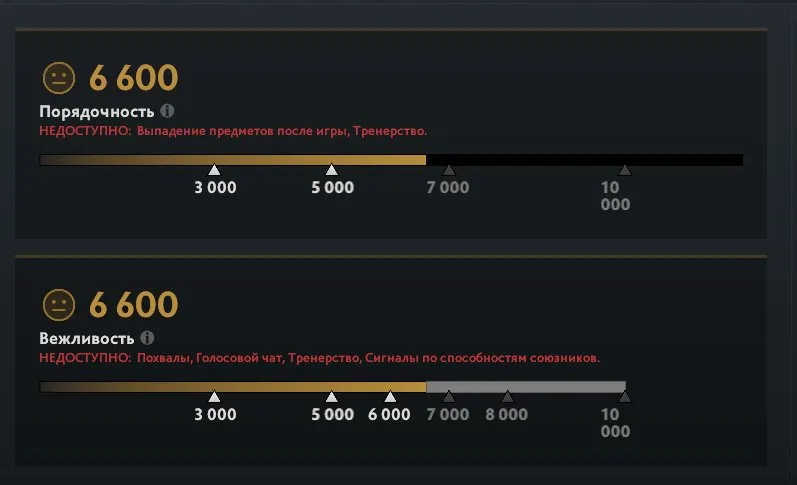Click the 3 000 triangle marker on Порядочность bar

click(214, 169)
